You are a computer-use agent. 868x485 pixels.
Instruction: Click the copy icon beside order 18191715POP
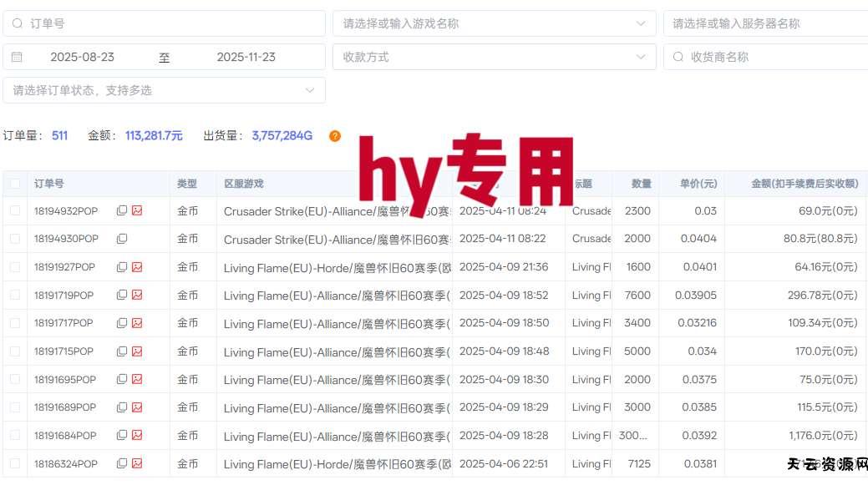click(x=122, y=351)
